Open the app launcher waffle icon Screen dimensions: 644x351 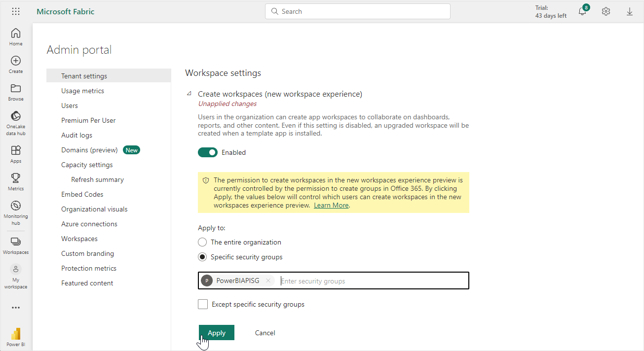[x=16, y=11]
